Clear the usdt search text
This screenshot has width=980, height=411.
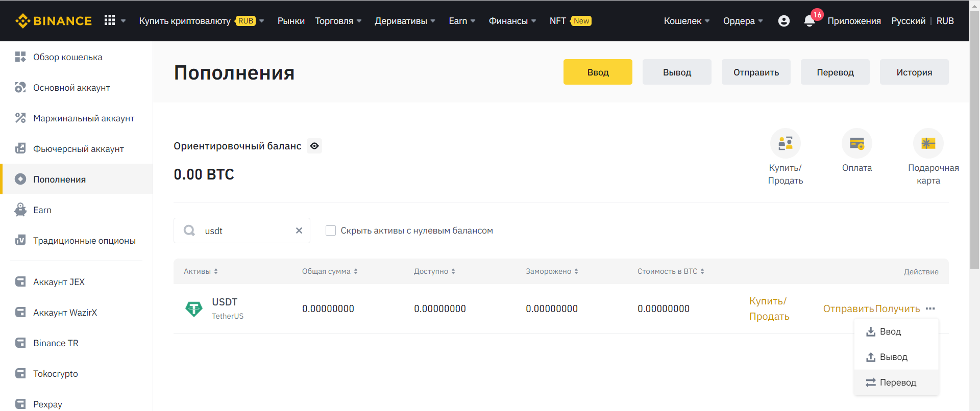[x=299, y=230]
